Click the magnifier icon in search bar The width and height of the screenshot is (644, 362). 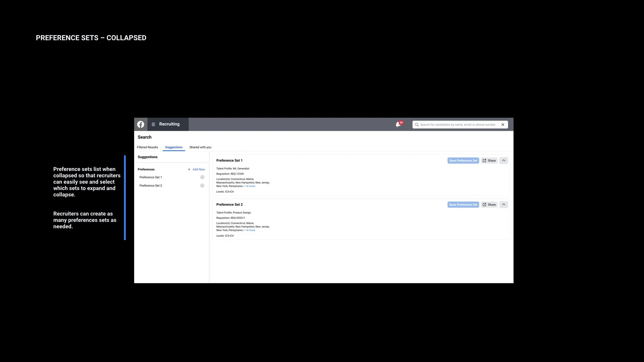pyautogui.click(x=417, y=125)
